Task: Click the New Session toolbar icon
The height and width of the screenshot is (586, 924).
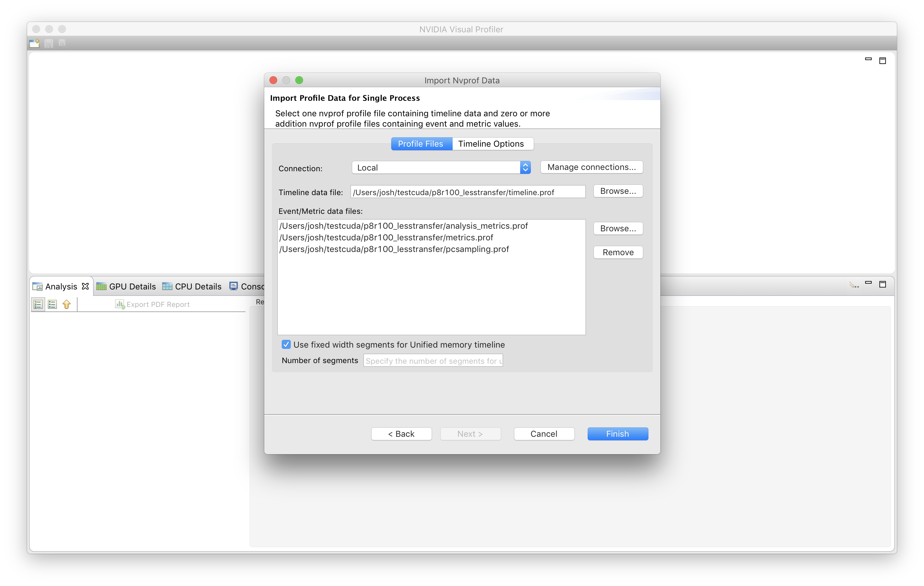Action: (34, 43)
